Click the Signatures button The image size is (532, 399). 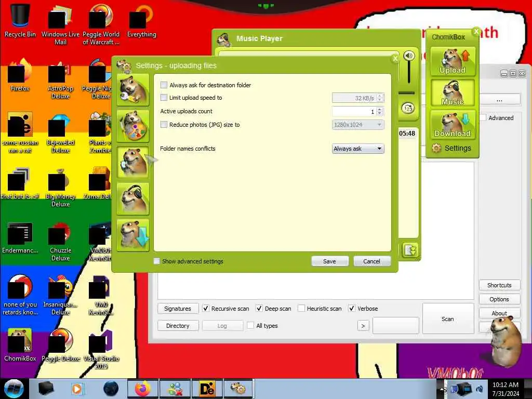(x=178, y=309)
